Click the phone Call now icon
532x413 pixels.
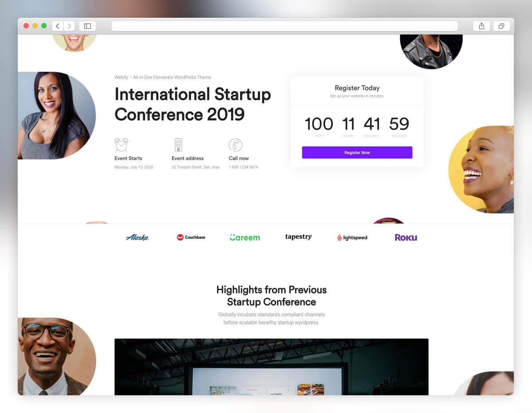coord(235,145)
